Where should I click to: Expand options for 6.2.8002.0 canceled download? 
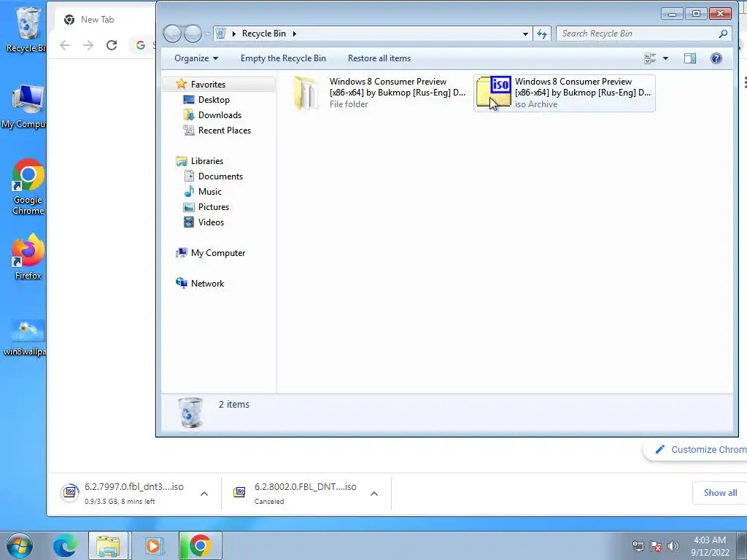pyautogui.click(x=374, y=494)
